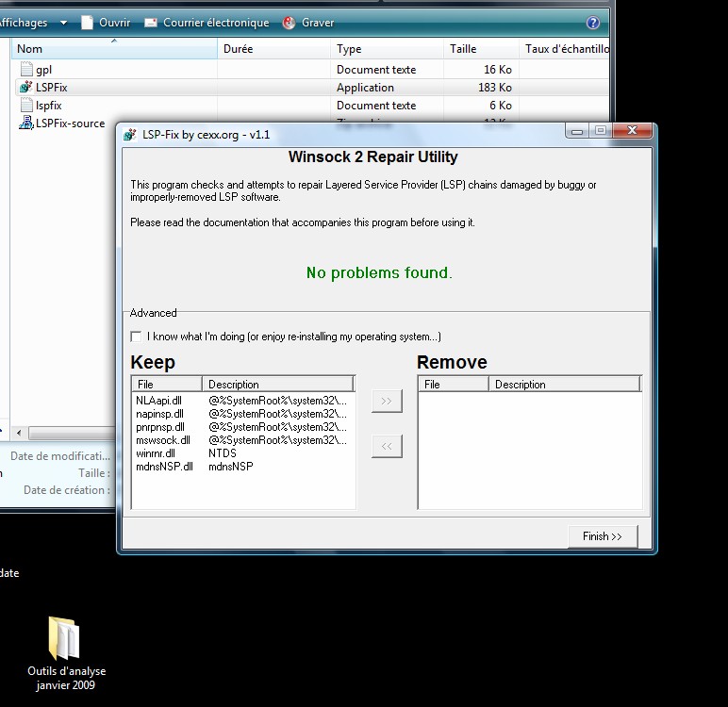Sort by the Type column header
Screen dimensions: 728x707
387,49
